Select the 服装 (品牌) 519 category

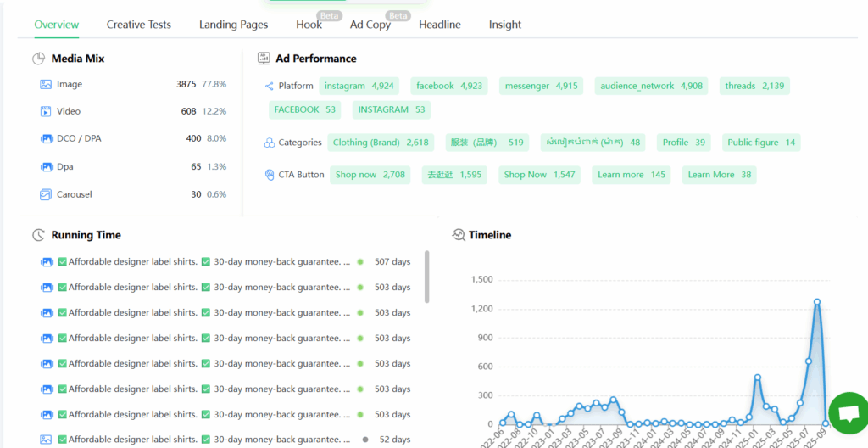487,143
